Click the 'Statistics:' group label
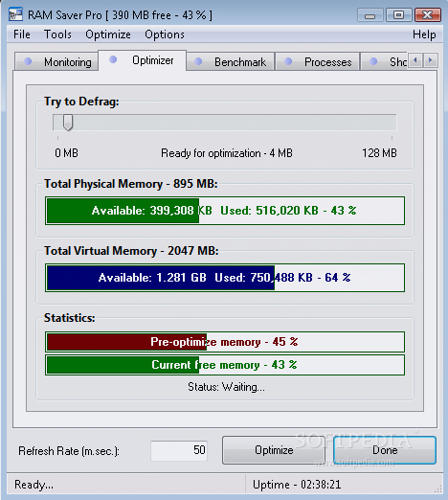This screenshot has height=500, width=448. click(70, 318)
